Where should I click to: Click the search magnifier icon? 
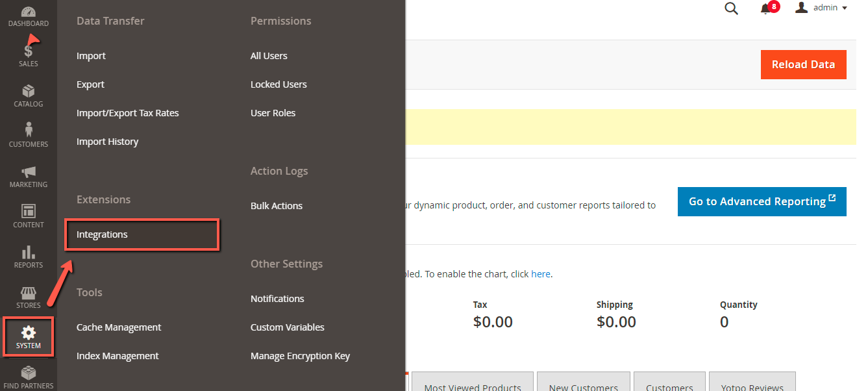click(x=731, y=8)
